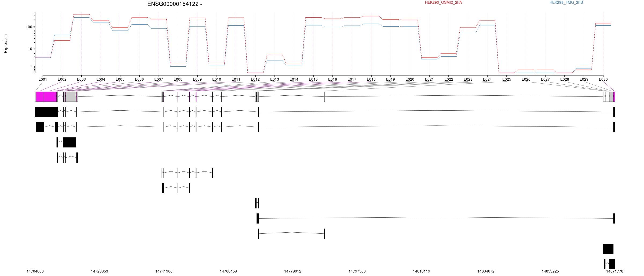The width and height of the screenshot is (644, 276).
Task: Click genomic coordinate 14797566
Action: 357,271
